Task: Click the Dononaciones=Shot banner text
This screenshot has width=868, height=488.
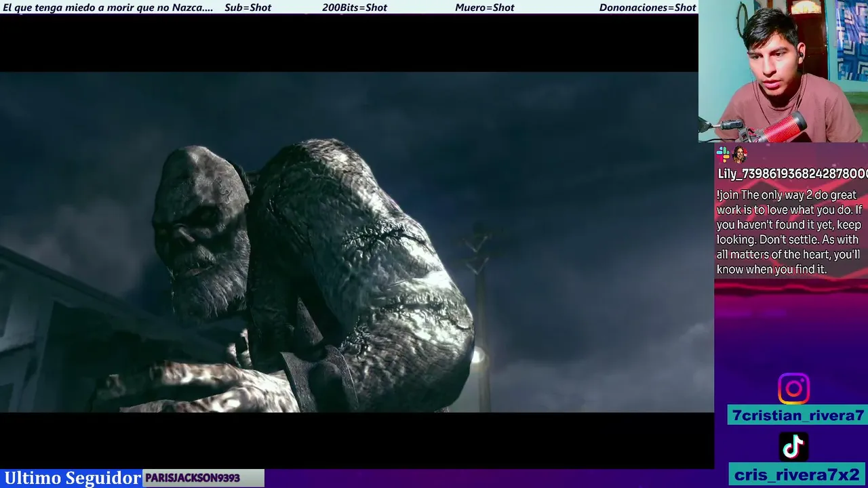Action: [648, 7]
